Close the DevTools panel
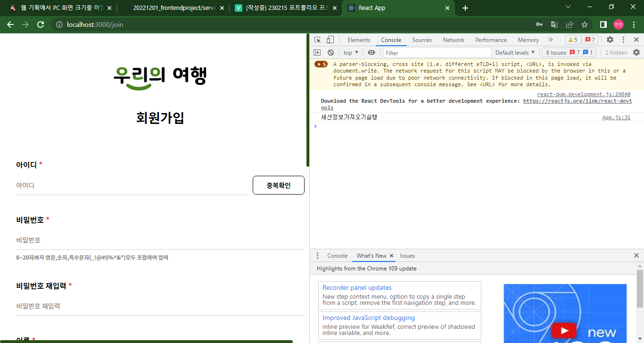This screenshot has height=343, width=644. coord(636,40)
